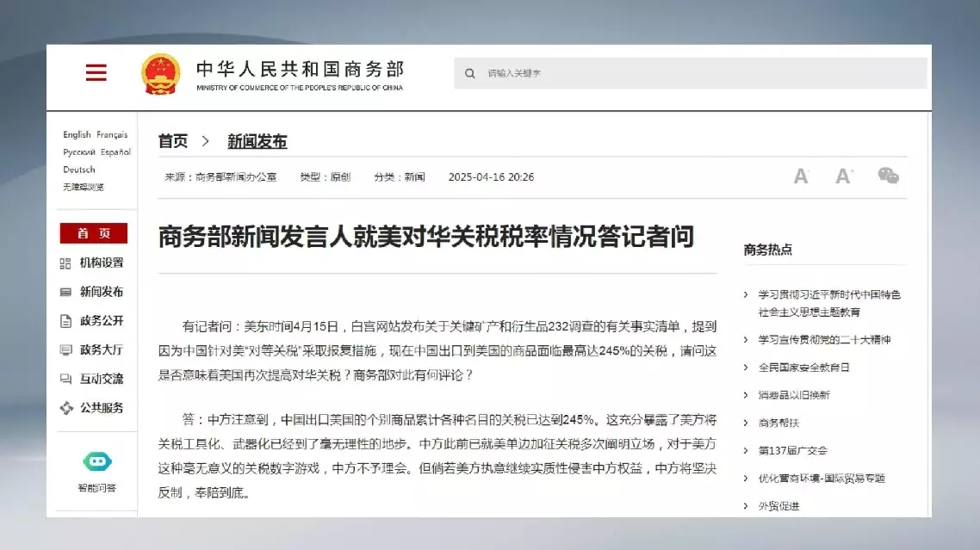This screenshot has width=980, height=550.
Task: Decrease the article font size
Action: pos(801,176)
